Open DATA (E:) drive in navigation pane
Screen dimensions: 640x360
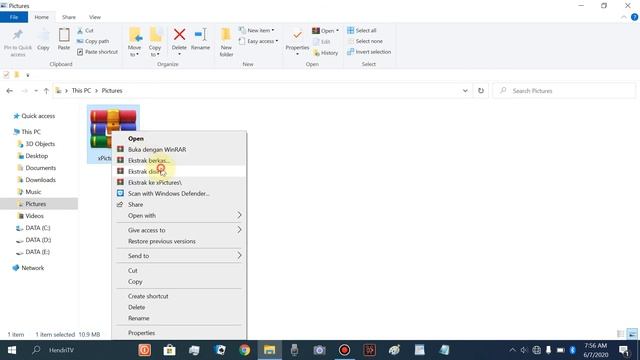pos(38,252)
